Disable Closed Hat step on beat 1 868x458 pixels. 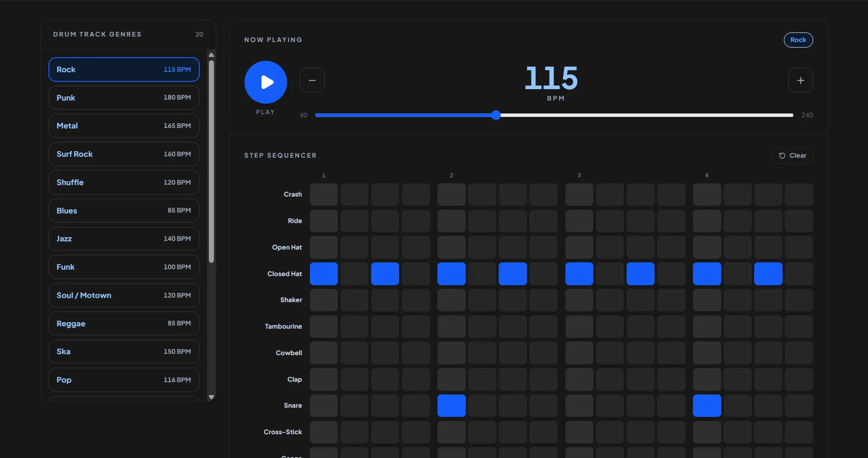[x=324, y=274]
